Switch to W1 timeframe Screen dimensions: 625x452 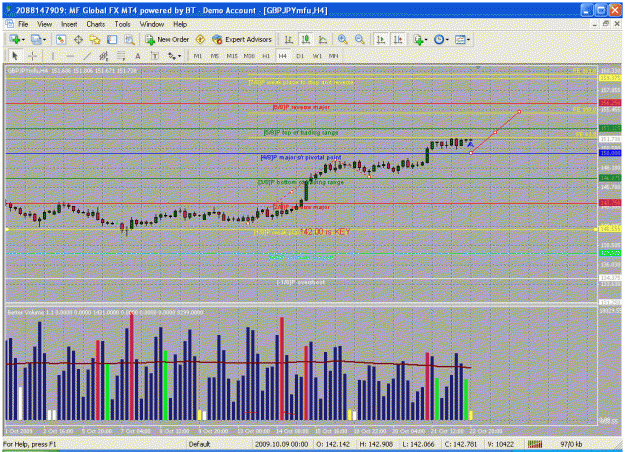click(x=317, y=56)
